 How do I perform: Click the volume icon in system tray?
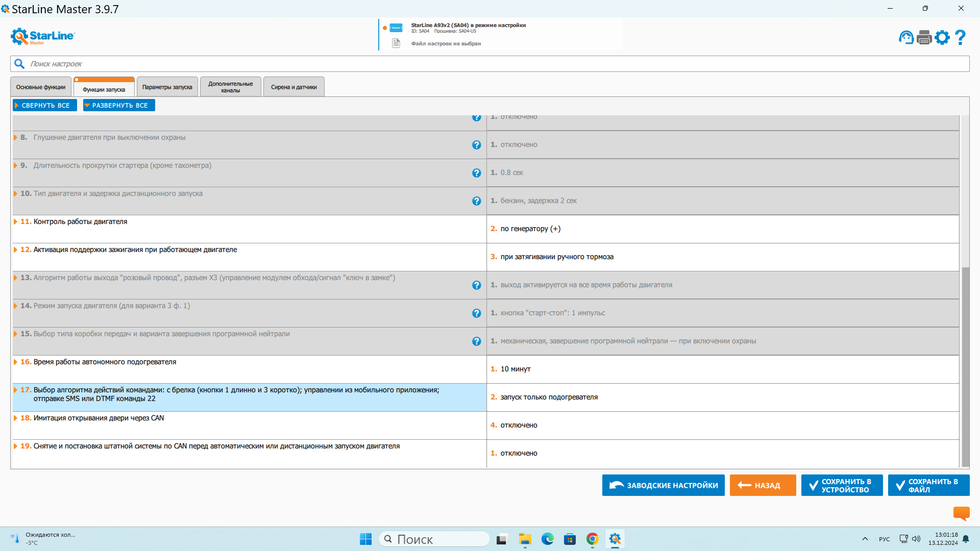(x=916, y=539)
